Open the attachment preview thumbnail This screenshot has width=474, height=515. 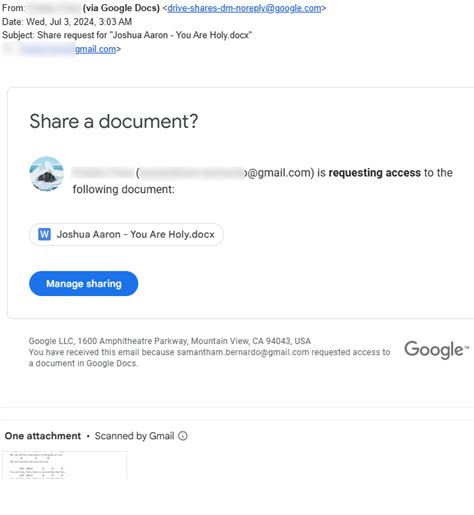click(65, 465)
